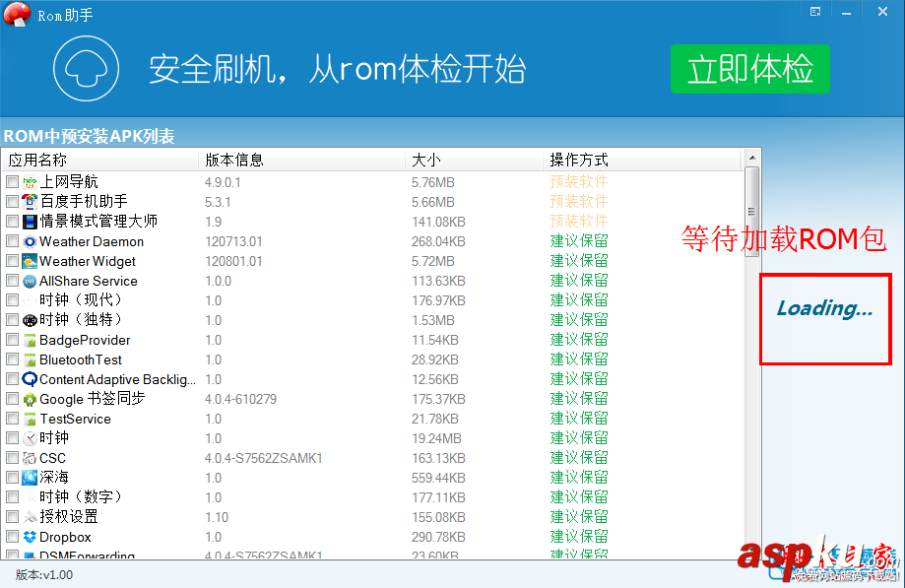The width and height of the screenshot is (905, 588).
Task: Check the TestService checkbox
Action: pos(11,419)
